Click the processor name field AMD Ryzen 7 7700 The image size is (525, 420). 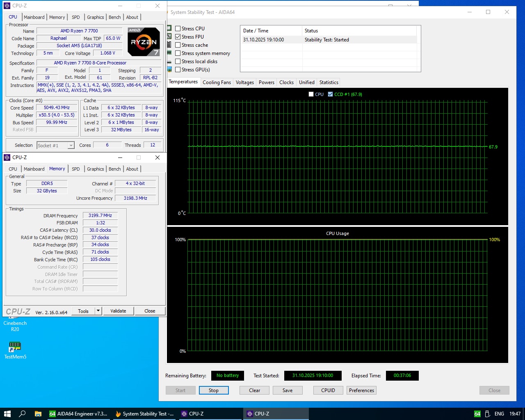click(x=79, y=31)
